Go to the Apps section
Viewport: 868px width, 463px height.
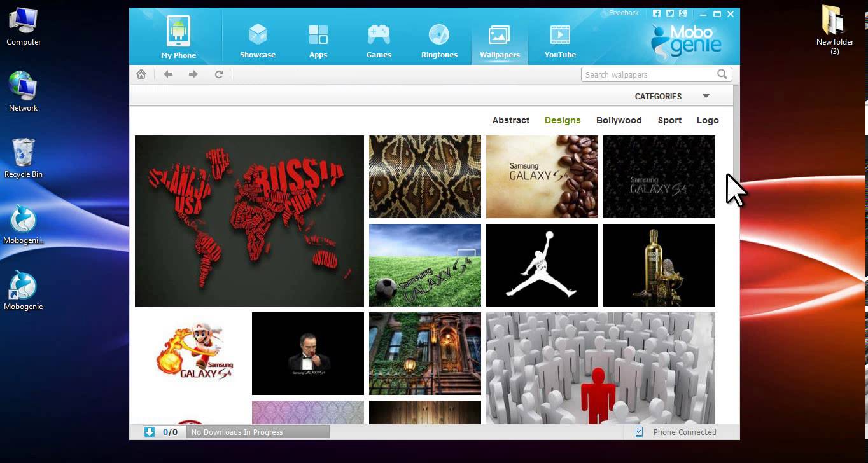click(318, 40)
